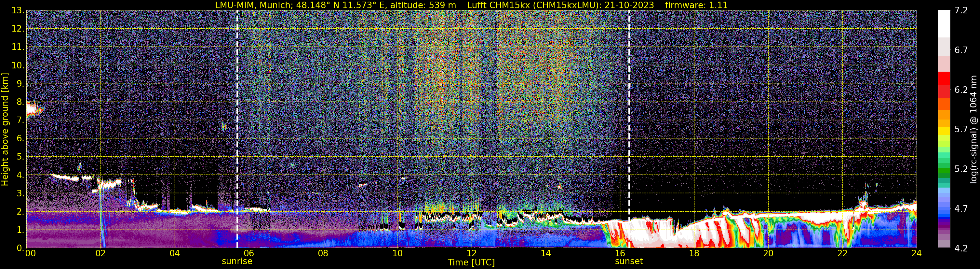
Task: Click the bright red segment of the colorbar
Action: pos(944,78)
